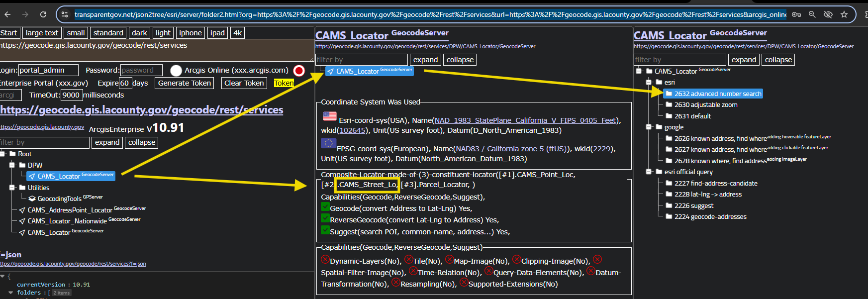Select the Arcgis Online radio button
The image size is (868, 299).
(176, 71)
